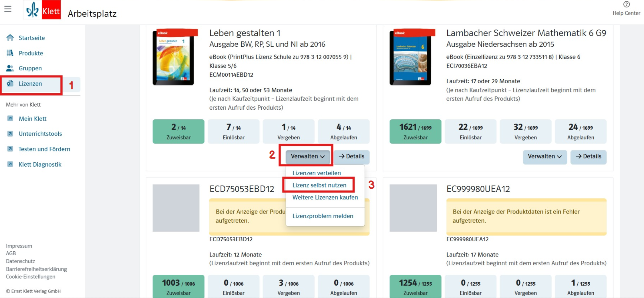644x298 pixels.
Task: Click the Gruppen people icon
Action: tap(10, 68)
